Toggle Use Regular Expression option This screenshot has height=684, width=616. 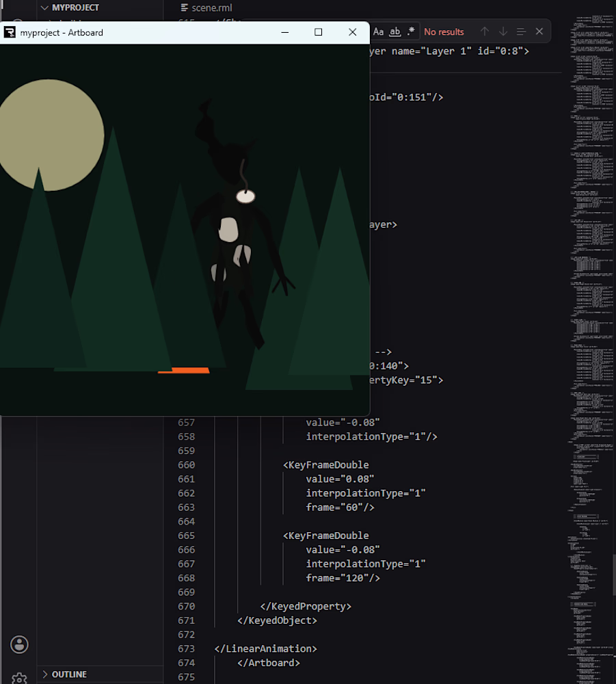[411, 32]
